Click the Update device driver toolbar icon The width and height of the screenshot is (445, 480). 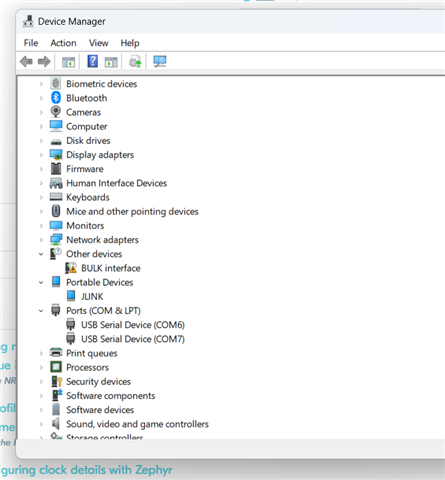tap(135, 62)
